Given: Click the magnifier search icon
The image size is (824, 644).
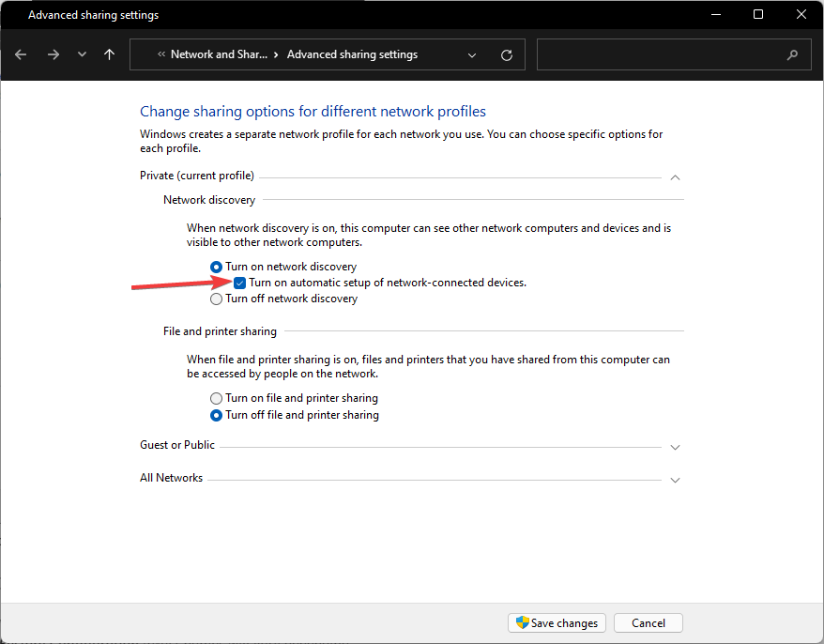Looking at the screenshot, I should point(793,54).
